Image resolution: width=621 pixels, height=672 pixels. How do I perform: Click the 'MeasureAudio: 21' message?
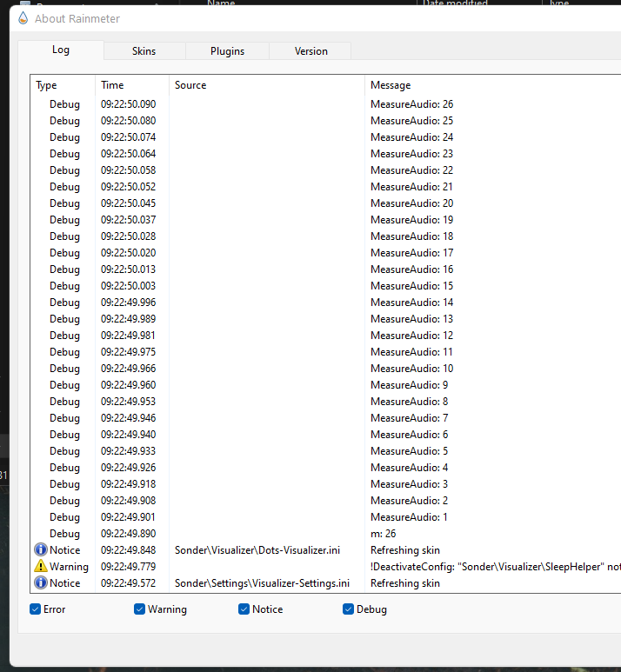(x=411, y=186)
